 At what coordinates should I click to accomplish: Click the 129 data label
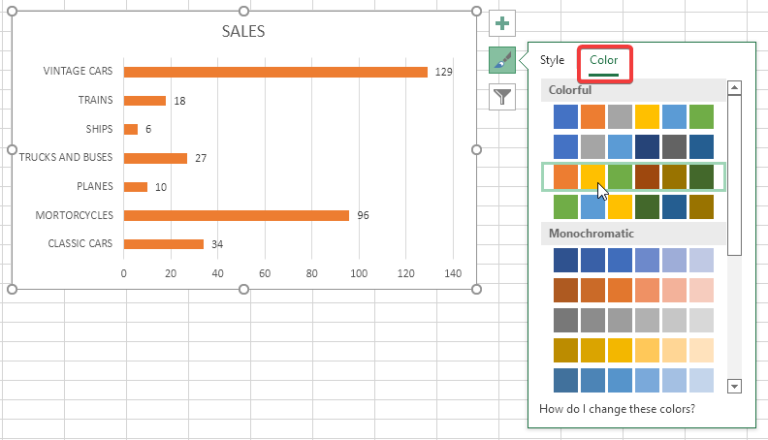click(444, 72)
